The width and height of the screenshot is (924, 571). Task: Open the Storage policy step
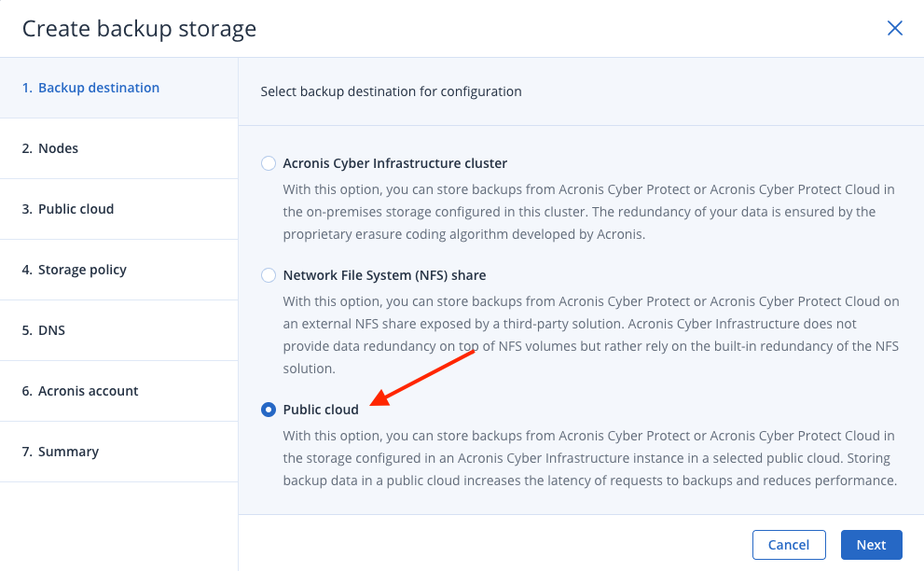point(119,271)
